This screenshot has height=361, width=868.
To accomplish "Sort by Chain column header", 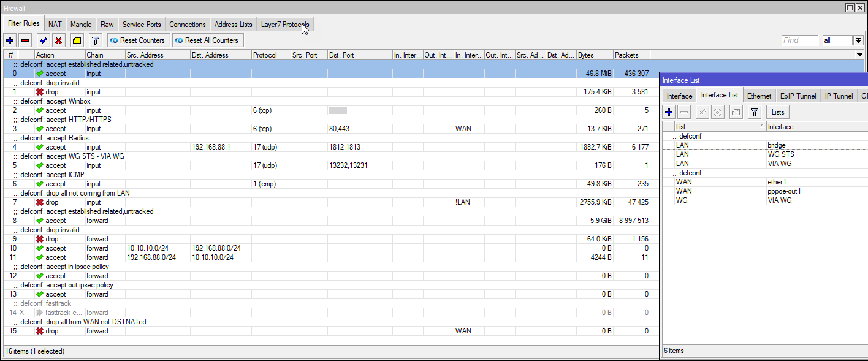I will [105, 55].
